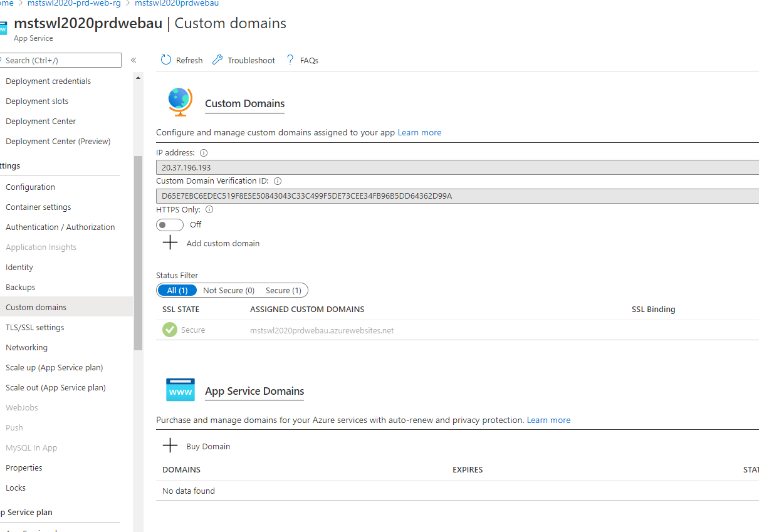Click the sidebar scrollbar up arrow
The height and width of the screenshot is (532, 759).
click(138, 78)
